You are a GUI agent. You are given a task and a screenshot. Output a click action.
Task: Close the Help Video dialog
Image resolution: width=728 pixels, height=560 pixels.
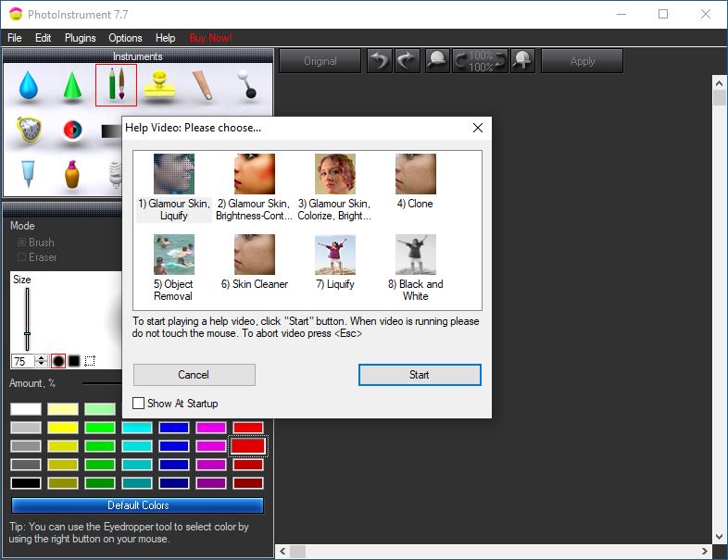click(478, 128)
